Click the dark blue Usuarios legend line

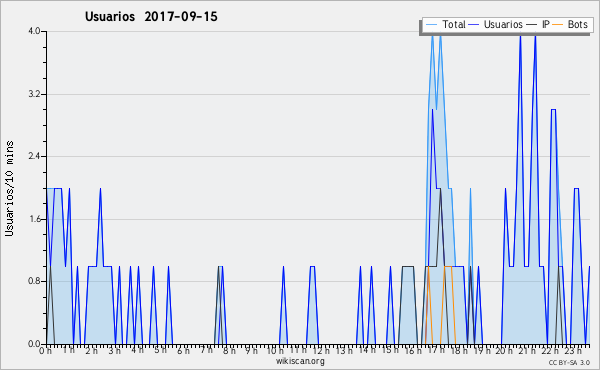click(x=474, y=25)
